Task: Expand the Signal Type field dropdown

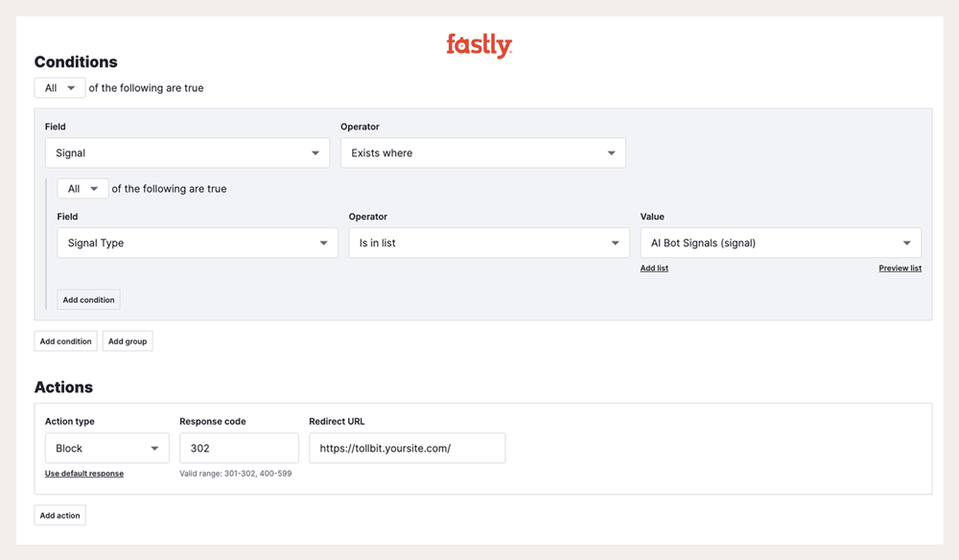Action: pyautogui.click(x=197, y=244)
